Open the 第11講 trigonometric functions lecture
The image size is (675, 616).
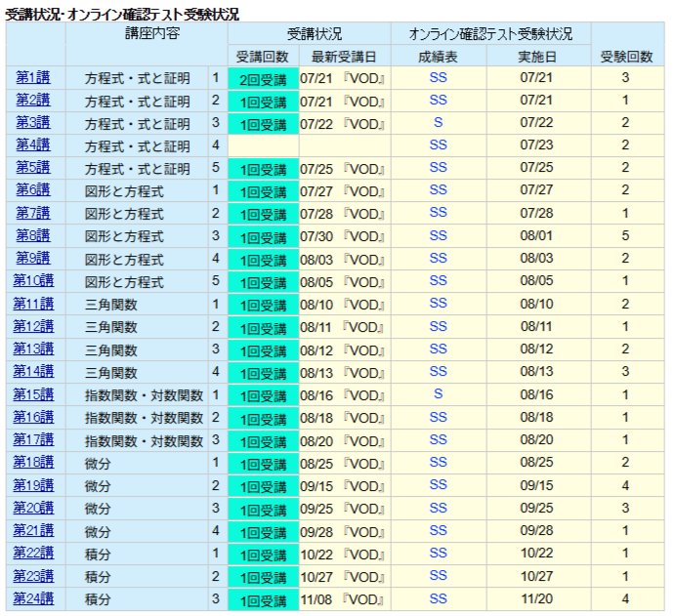pyautogui.click(x=32, y=304)
